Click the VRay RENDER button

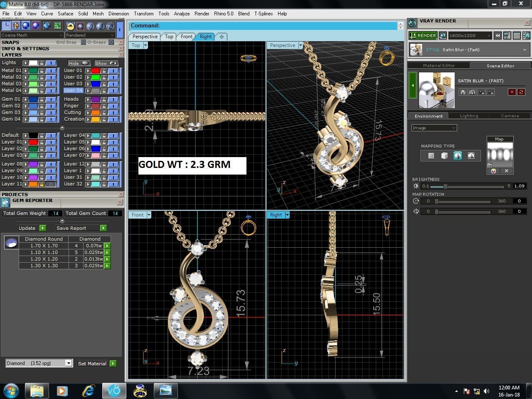(423, 35)
